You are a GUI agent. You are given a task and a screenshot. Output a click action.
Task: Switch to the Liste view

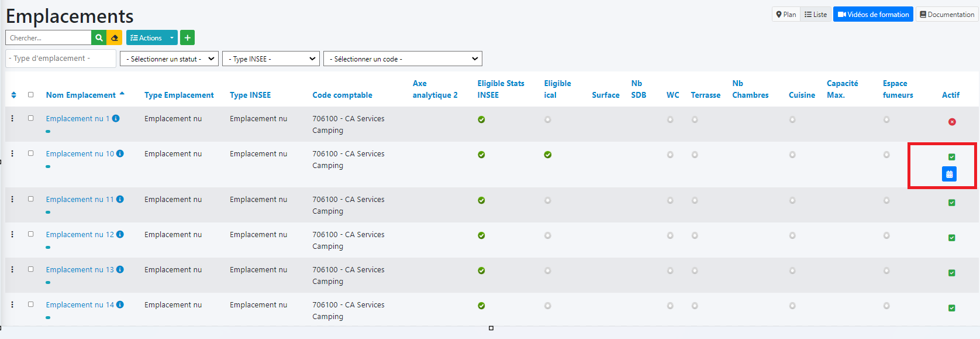816,15
